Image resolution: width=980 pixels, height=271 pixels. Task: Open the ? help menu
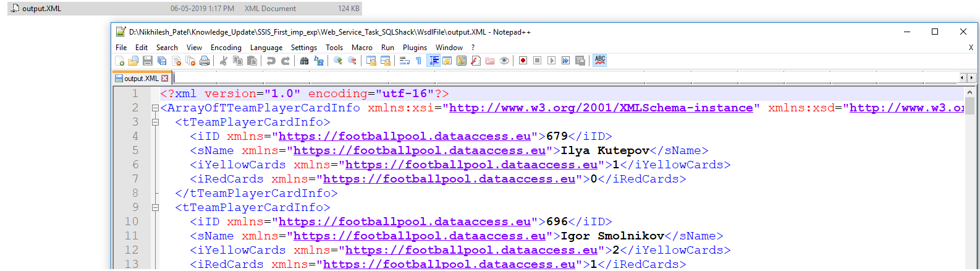pos(473,48)
